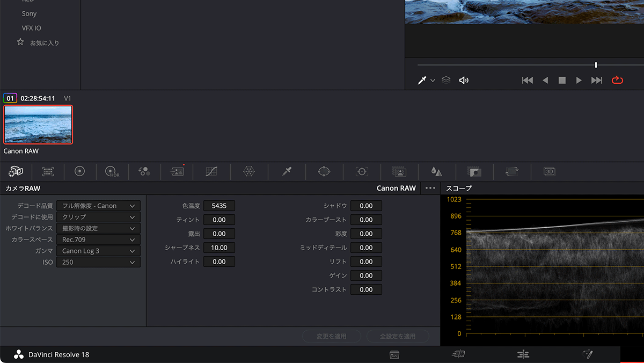Toggle the image wipe layers icon
This screenshot has width=644, height=363.
click(446, 79)
